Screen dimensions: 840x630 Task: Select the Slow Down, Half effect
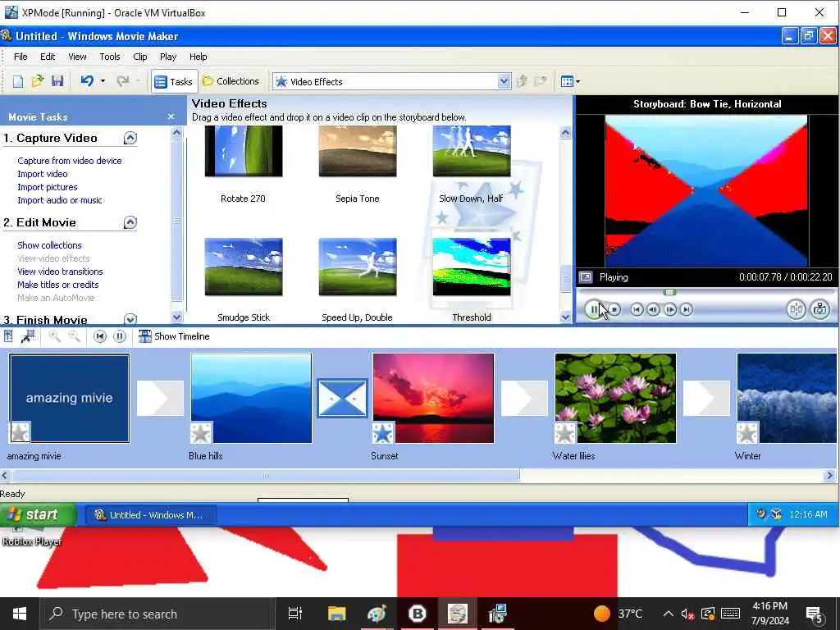point(472,152)
